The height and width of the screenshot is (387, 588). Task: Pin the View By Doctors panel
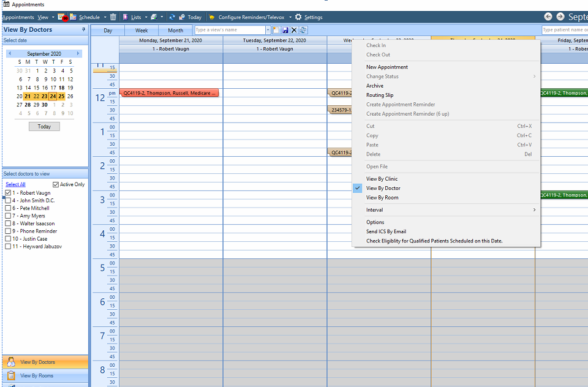84,29
